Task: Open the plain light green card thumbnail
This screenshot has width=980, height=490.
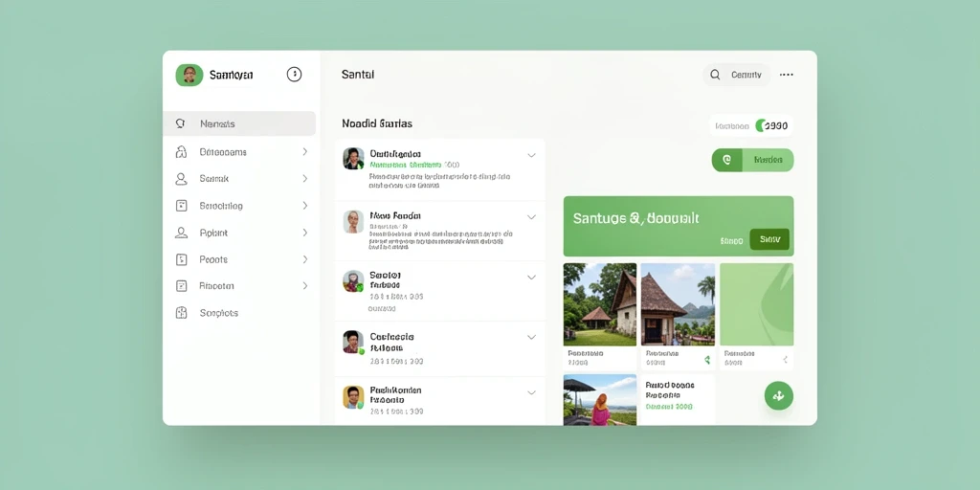Action: tap(756, 304)
